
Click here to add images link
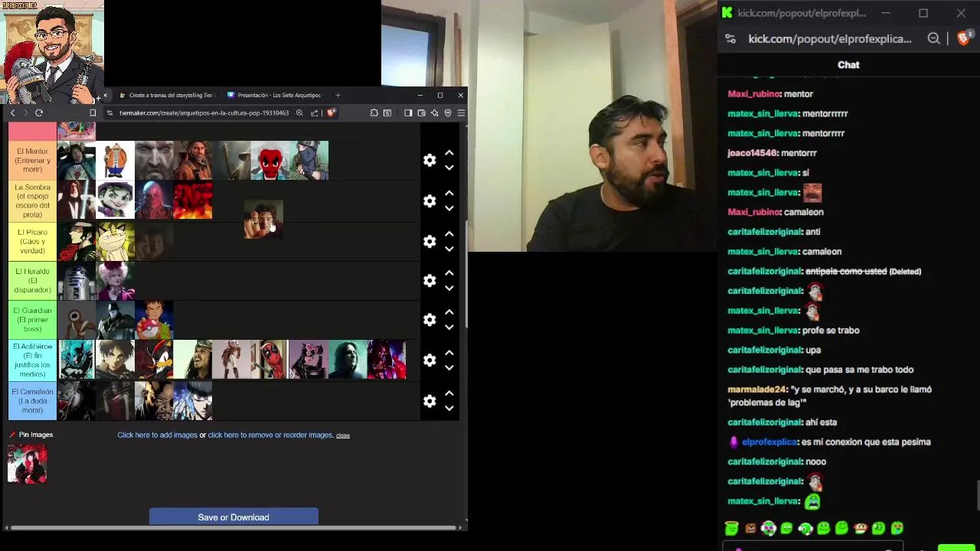pos(157,435)
